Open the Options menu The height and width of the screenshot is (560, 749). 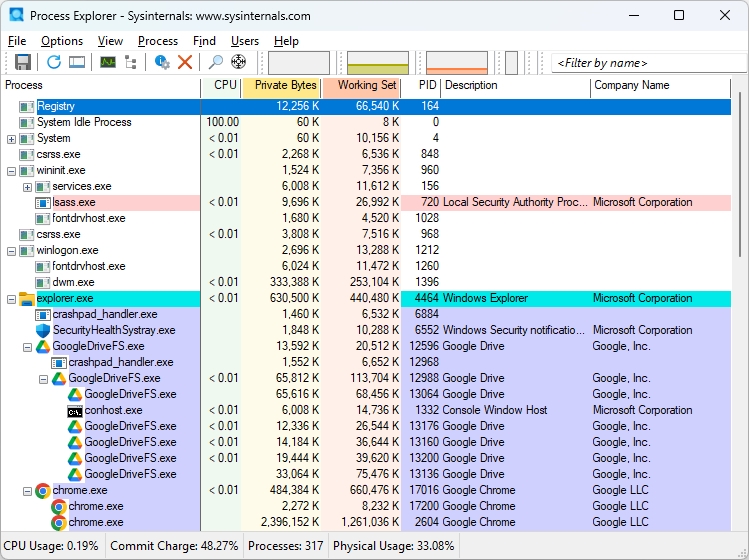point(62,41)
